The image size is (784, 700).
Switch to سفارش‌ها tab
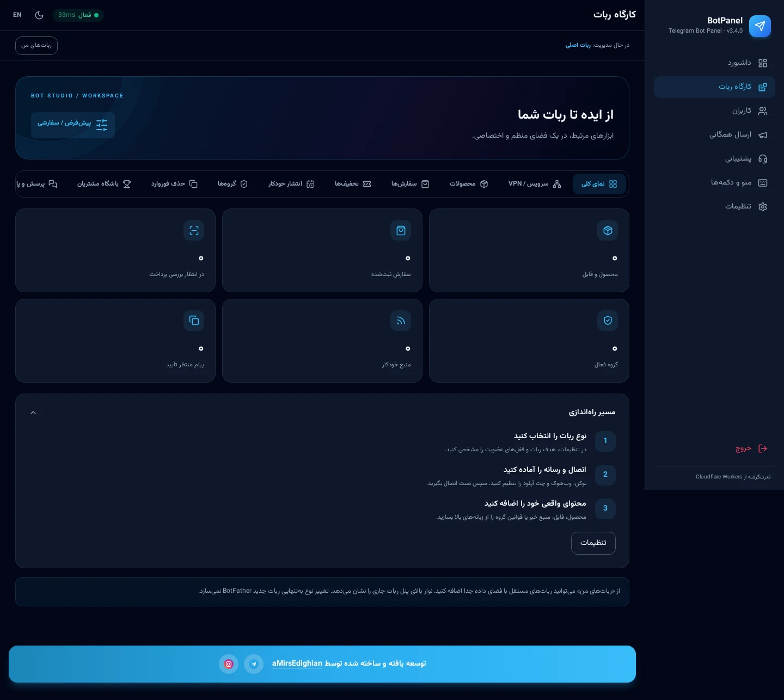pos(411,184)
